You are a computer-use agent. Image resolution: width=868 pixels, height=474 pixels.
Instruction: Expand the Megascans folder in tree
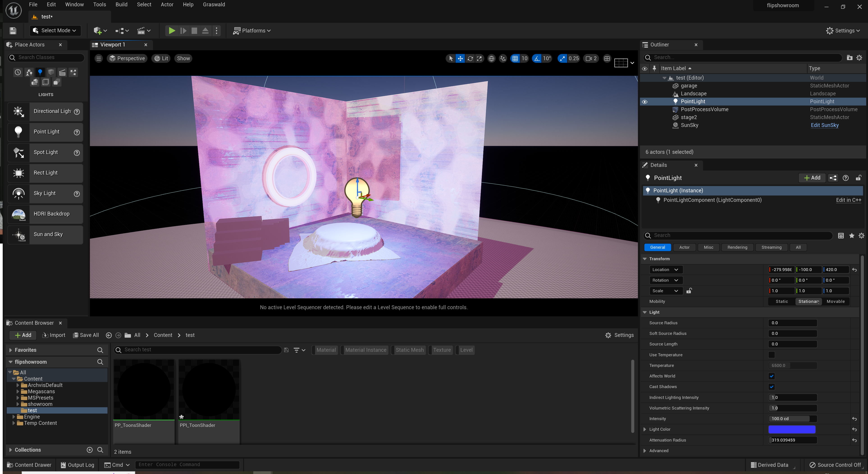point(18,391)
